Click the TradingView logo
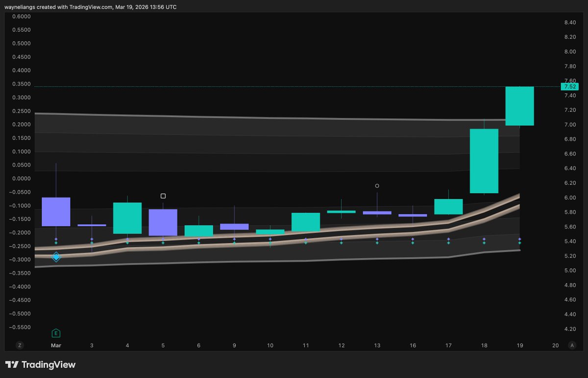This screenshot has height=378, width=588. [41, 365]
